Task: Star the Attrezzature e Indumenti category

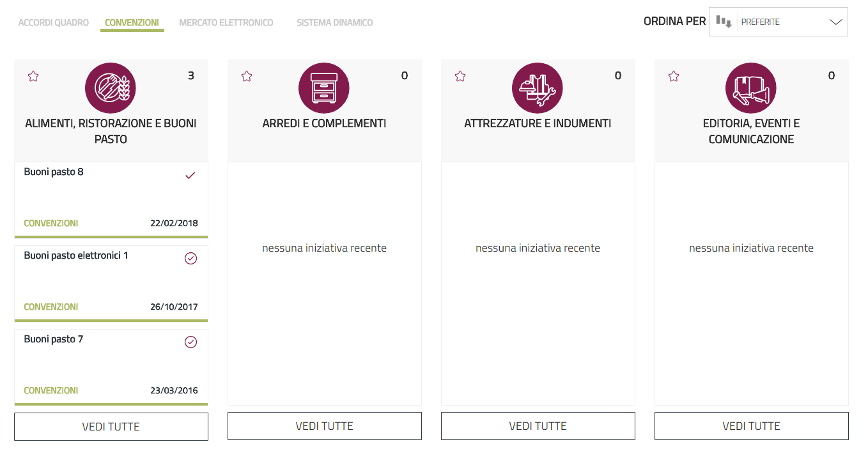Action: (460, 77)
